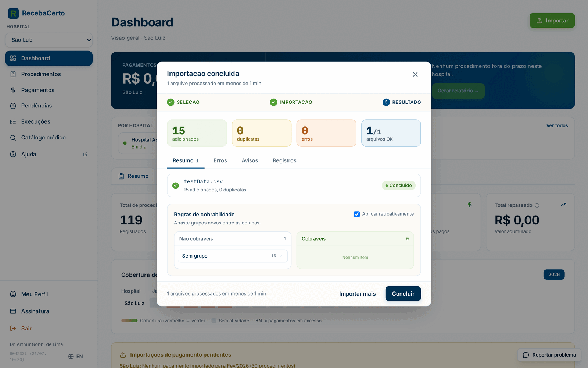Open the Ver todos link
588x368 pixels.
(x=557, y=125)
